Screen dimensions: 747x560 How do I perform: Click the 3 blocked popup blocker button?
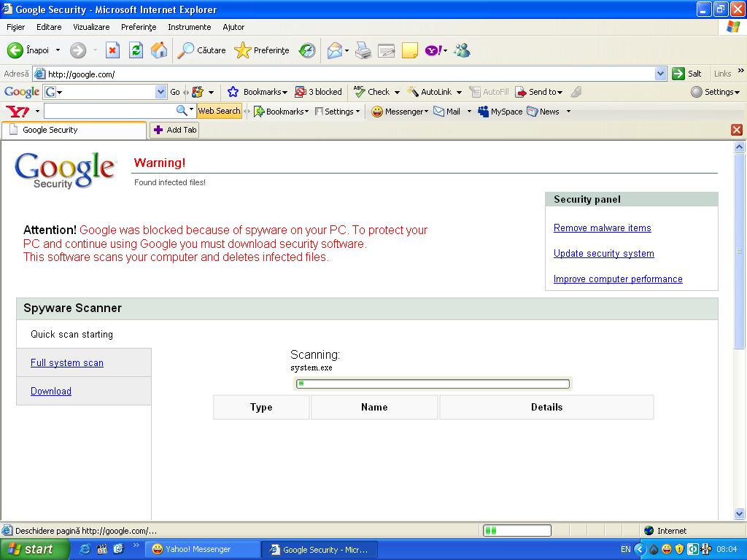(x=318, y=92)
